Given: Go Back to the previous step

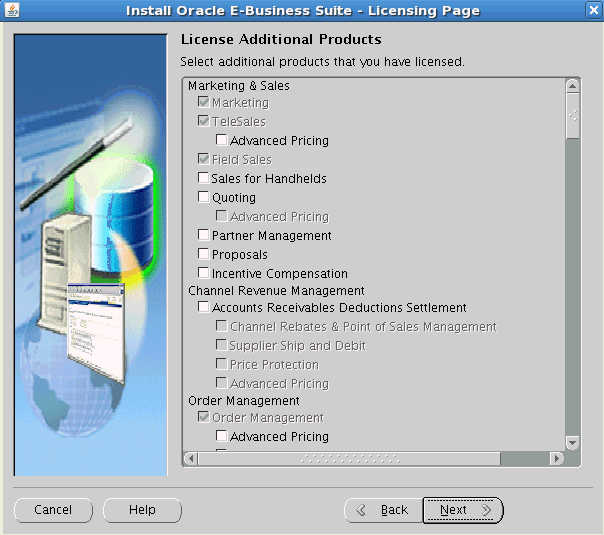Looking at the screenshot, I should (x=383, y=510).
